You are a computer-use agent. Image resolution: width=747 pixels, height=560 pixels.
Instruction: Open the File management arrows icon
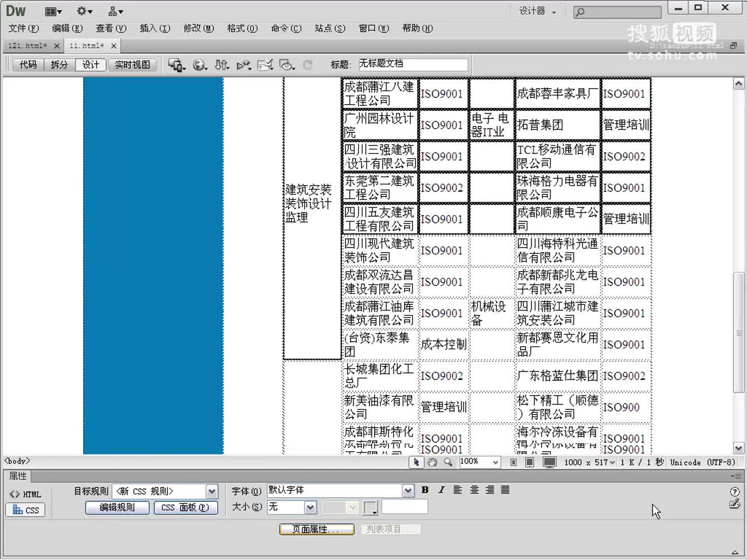click(222, 65)
